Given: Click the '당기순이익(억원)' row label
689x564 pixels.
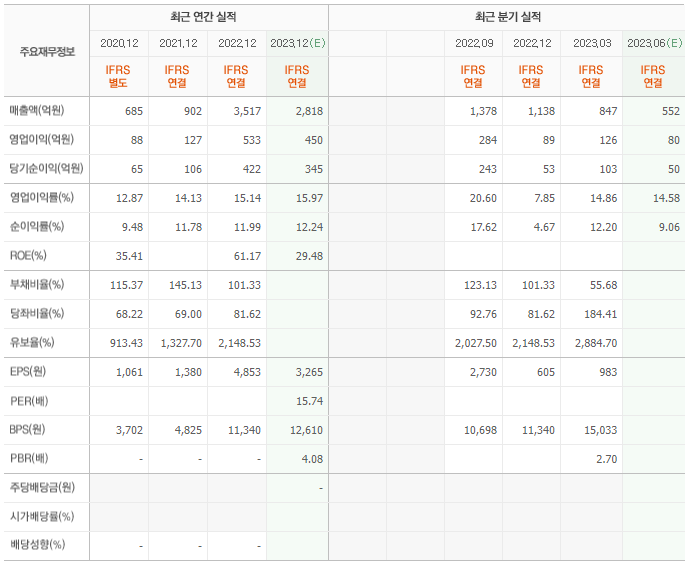Looking at the screenshot, I should [47, 169].
